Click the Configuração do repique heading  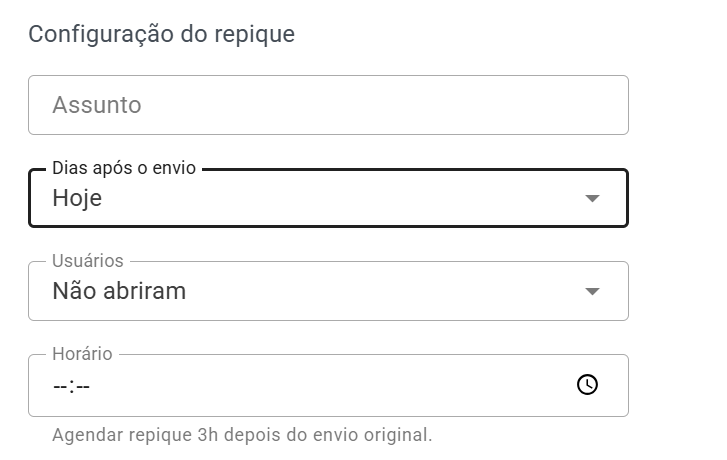tap(161, 34)
